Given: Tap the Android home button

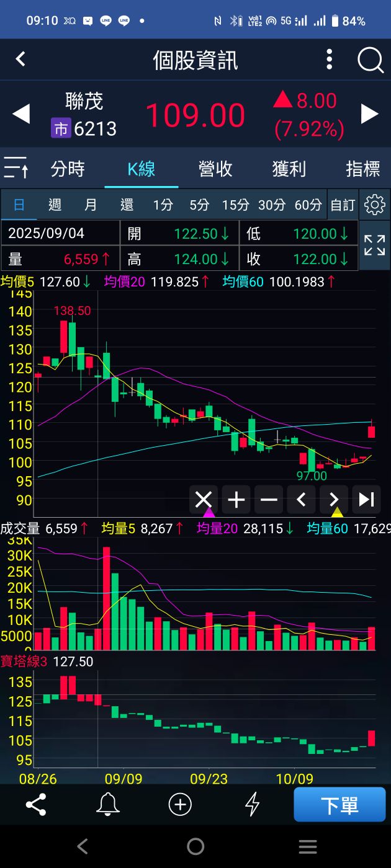Looking at the screenshot, I should [195, 846].
